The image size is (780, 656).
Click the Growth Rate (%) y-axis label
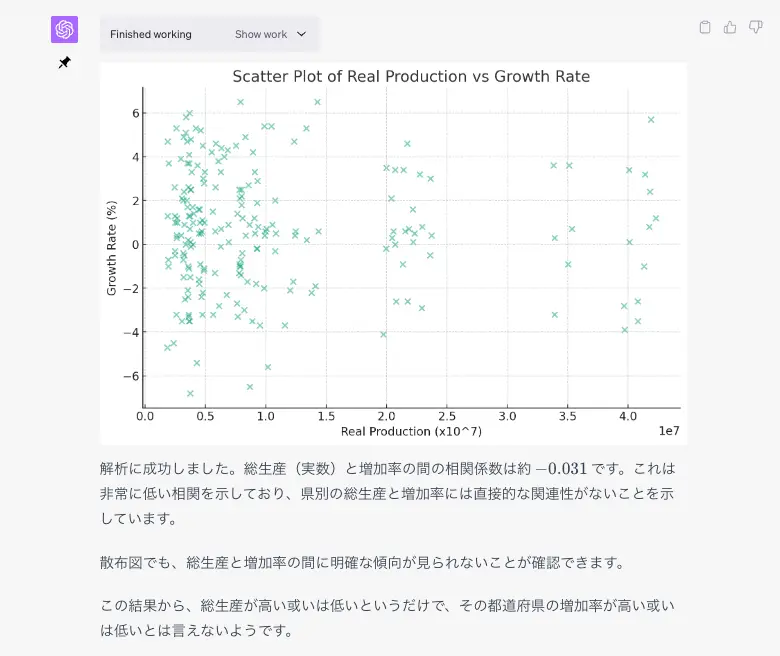coord(113,245)
